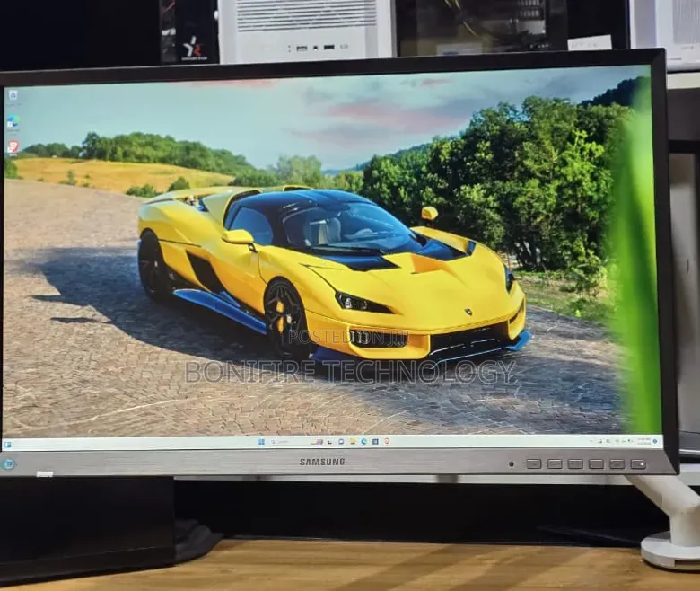
Task: Launch Microsoft Edge from the taskbar
Action: coord(363,441)
